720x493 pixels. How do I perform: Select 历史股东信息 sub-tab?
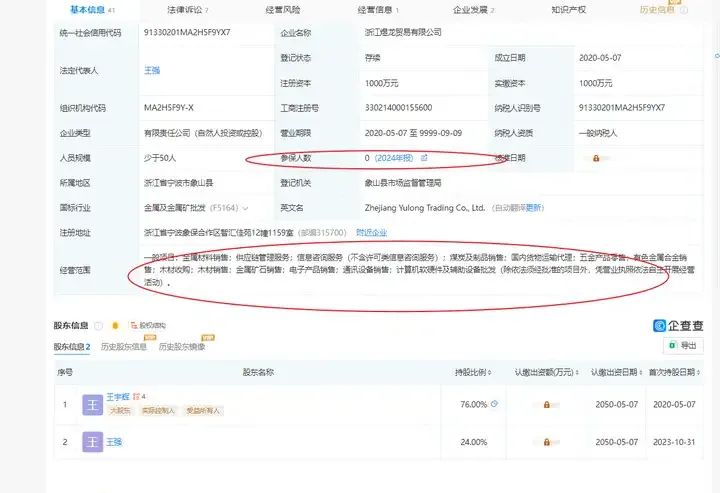click(x=124, y=347)
